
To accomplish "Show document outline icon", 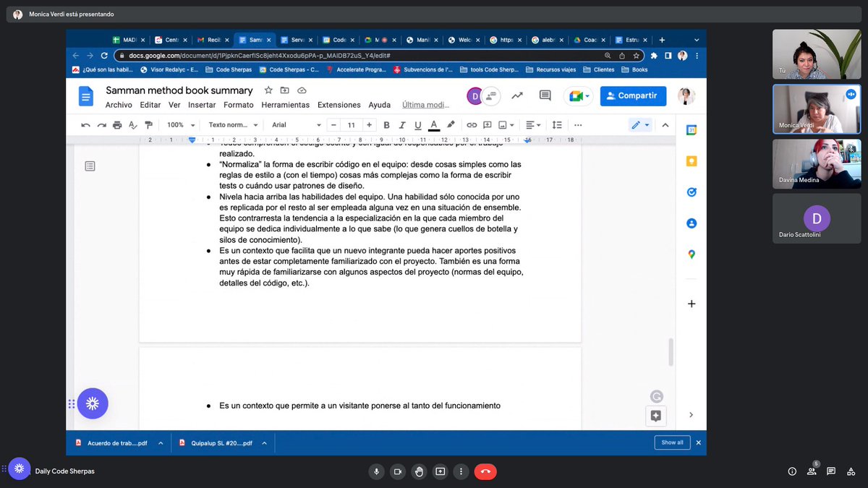I will point(90,166).
